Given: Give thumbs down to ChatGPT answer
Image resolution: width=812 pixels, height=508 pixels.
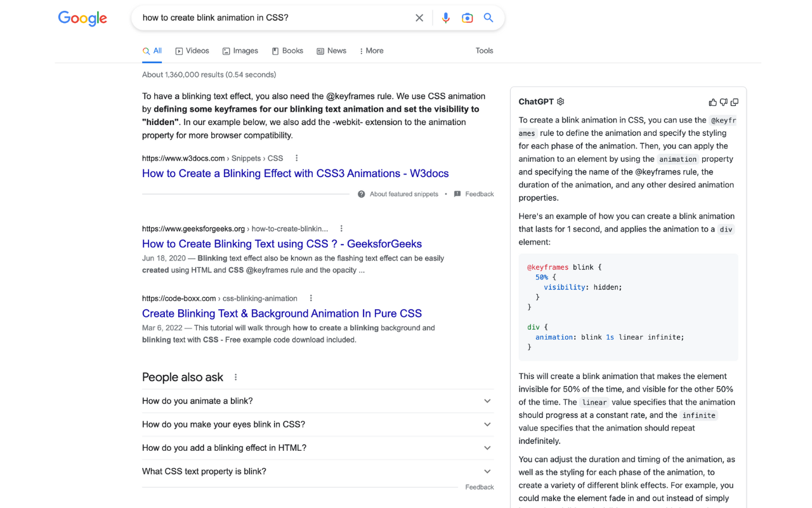Looking at the screenshot, I should [x=723, y=102].
